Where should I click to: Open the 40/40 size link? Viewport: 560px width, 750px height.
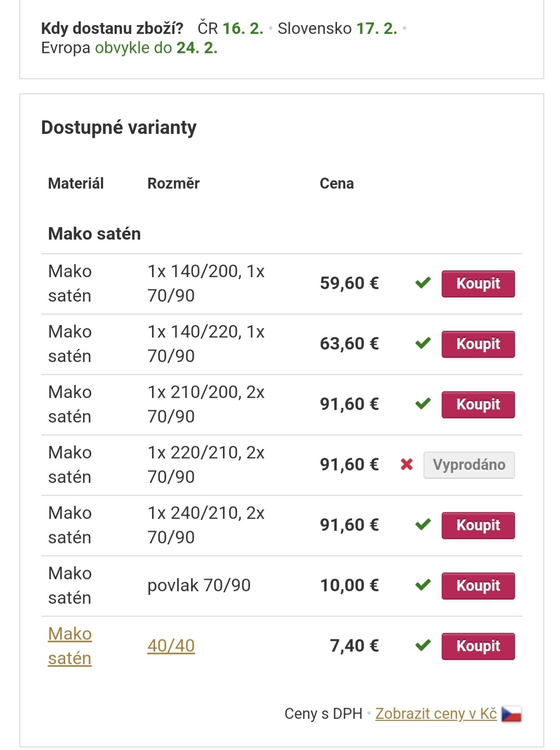point(171,646)
